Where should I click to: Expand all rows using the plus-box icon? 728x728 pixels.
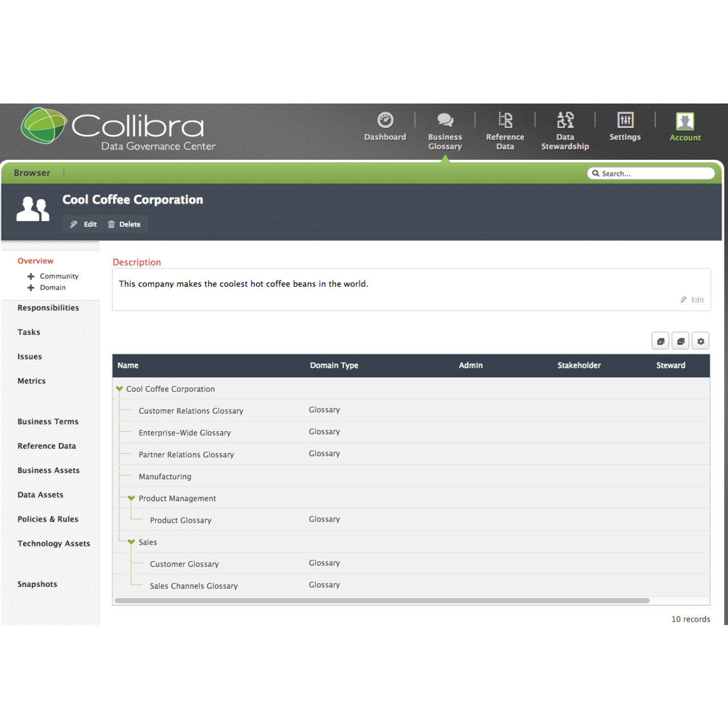click(660, 340)
